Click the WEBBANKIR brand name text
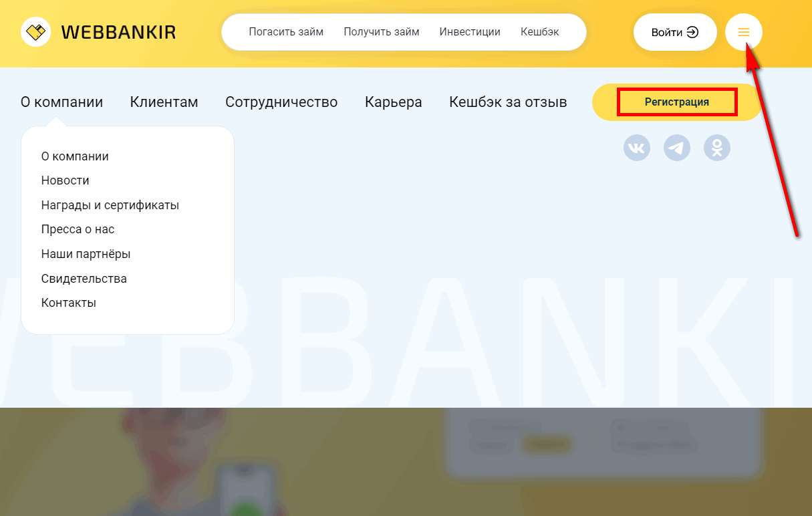The width and height of the screenshot is (812, 516). (118, 32)
